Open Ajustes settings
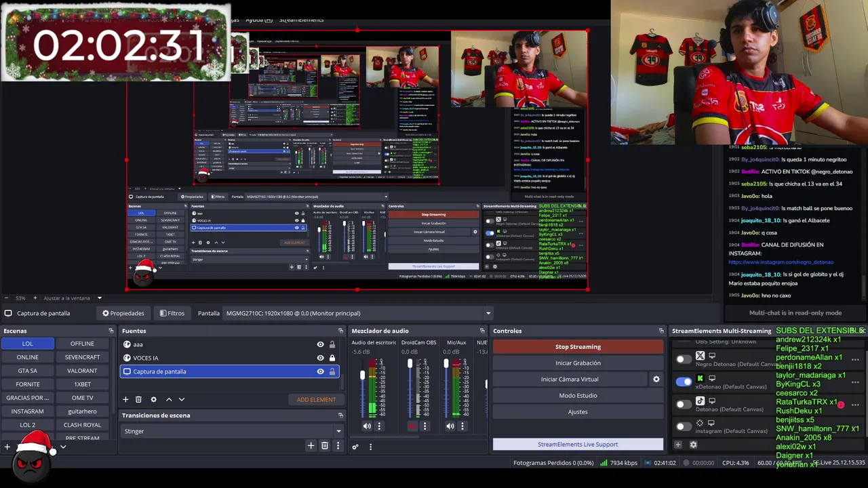The height and width of the screenshot is (488, 868). point(578,412)
